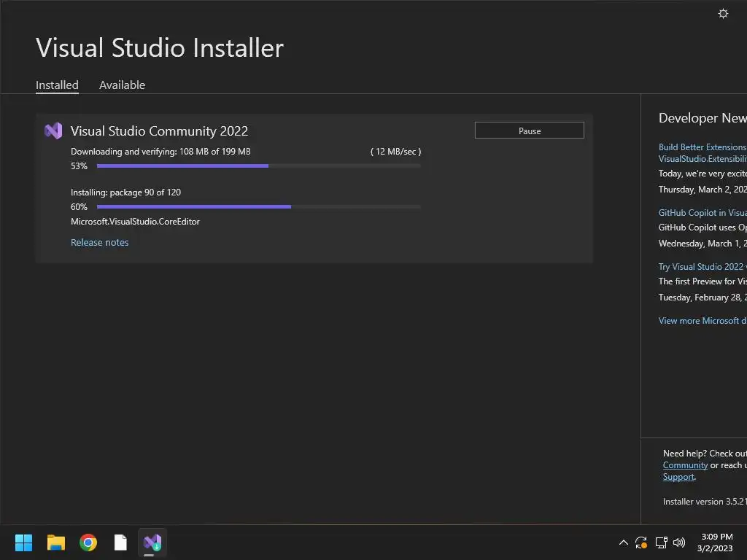Click the Microsoft.VisualStudio.CoreEditor package name
Screen dimensions: 747x560
coord(135,222)
